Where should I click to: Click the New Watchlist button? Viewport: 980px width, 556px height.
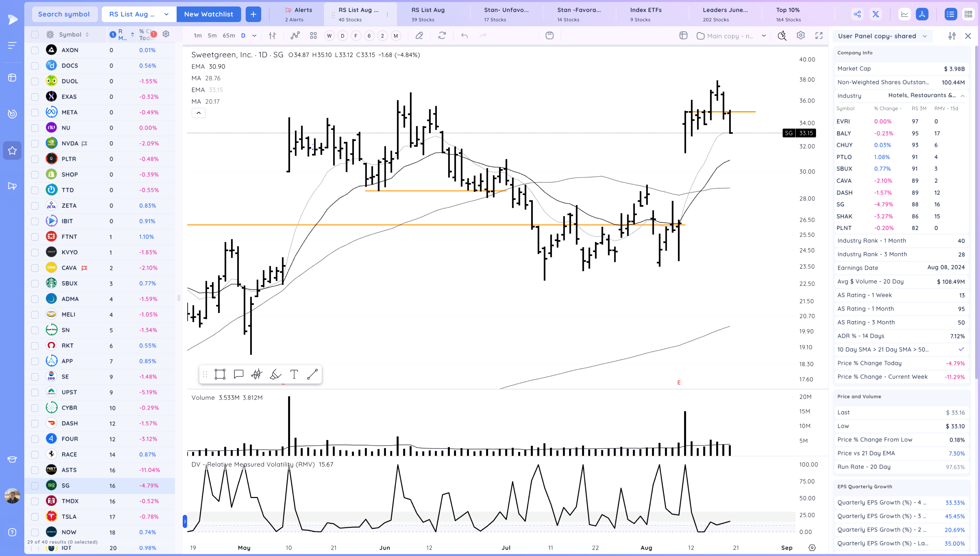pyautogui.click(x=208, y=14)
